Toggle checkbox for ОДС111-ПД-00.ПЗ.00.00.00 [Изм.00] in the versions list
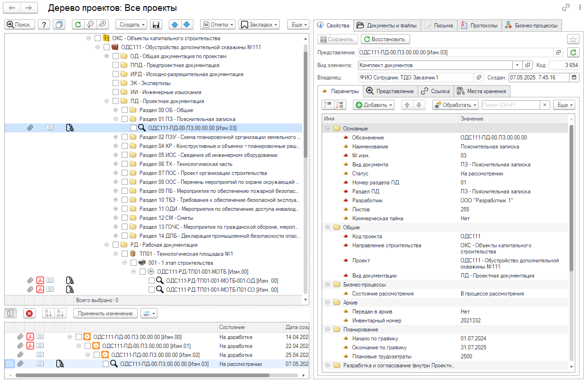The image size is (588, 382). (79, 337)
